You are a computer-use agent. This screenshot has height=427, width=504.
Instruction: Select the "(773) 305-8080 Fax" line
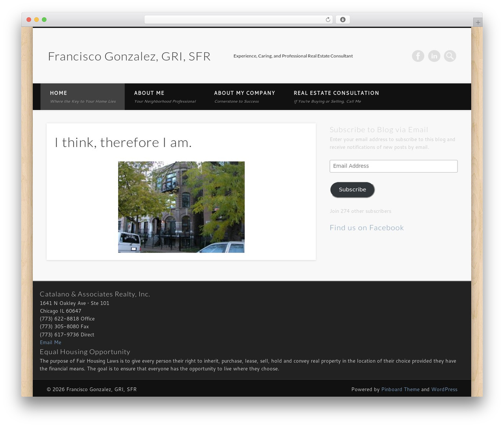point(64,327)
